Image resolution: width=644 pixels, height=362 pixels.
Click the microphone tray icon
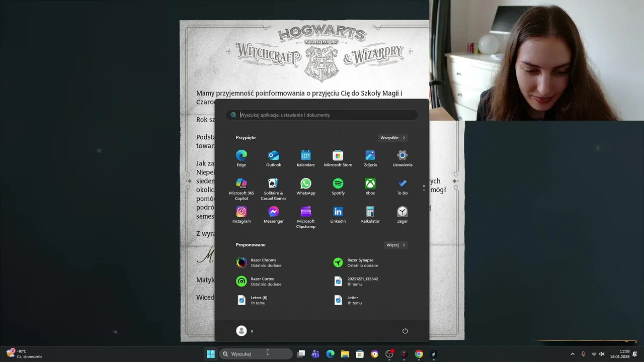(x=583, y=354)
